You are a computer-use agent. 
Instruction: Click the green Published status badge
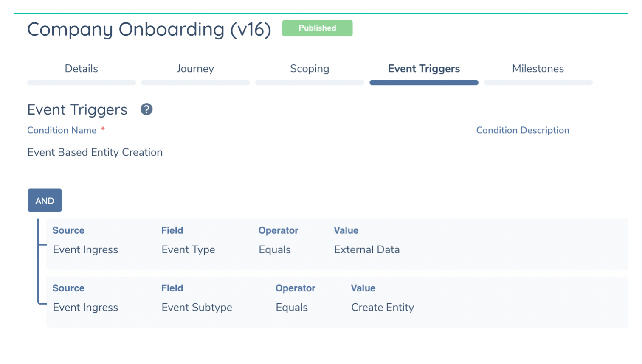[317, 28]
